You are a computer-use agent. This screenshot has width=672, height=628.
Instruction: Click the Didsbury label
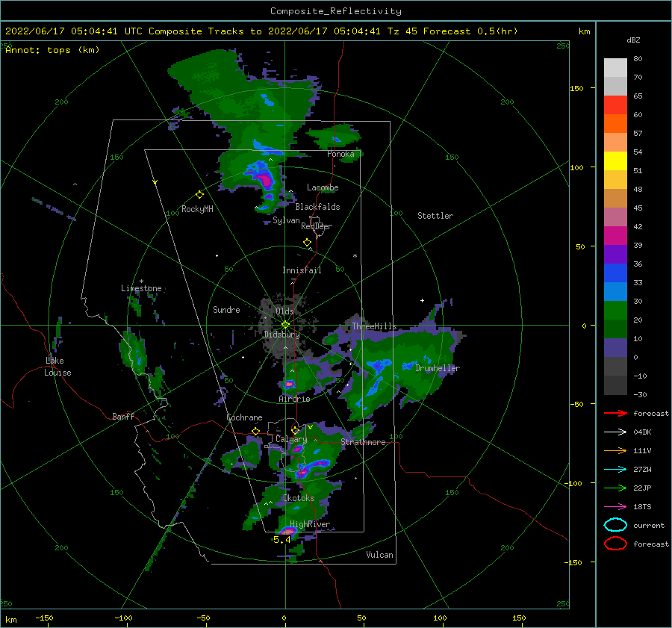(281, 335)
